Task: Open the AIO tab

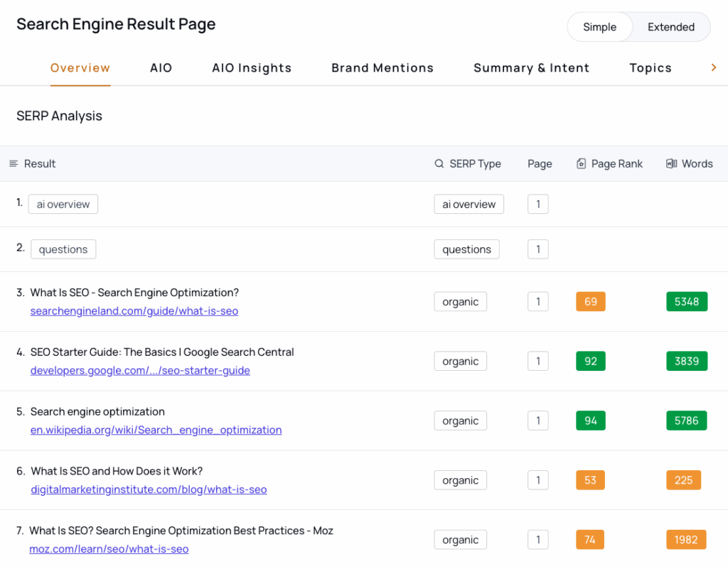Action: pos(161,68)
